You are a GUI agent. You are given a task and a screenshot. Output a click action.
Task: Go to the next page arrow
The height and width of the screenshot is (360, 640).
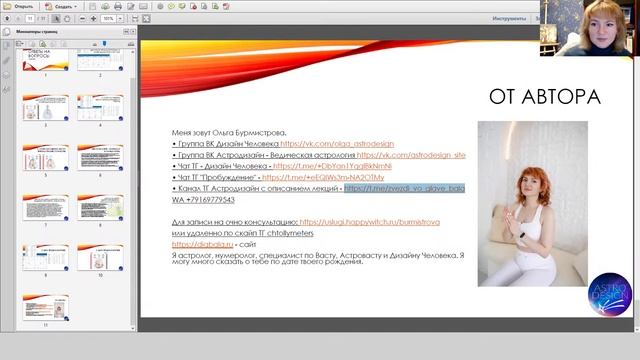[x=18, y=18]
